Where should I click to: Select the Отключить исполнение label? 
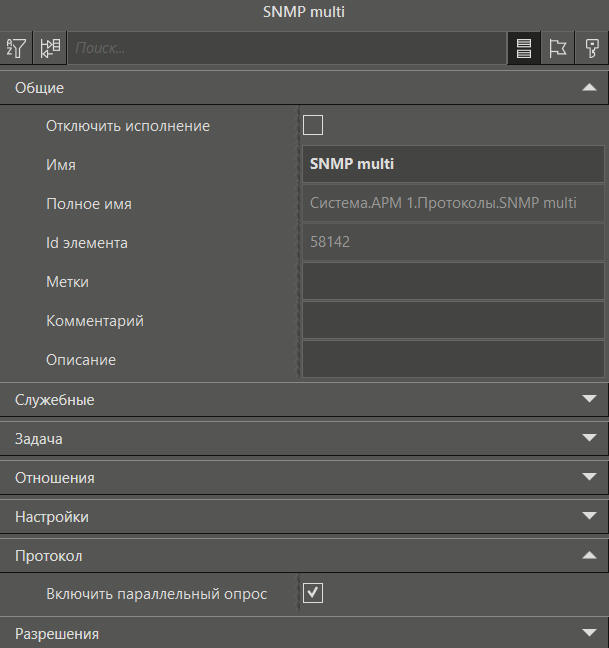pos(128,126)
